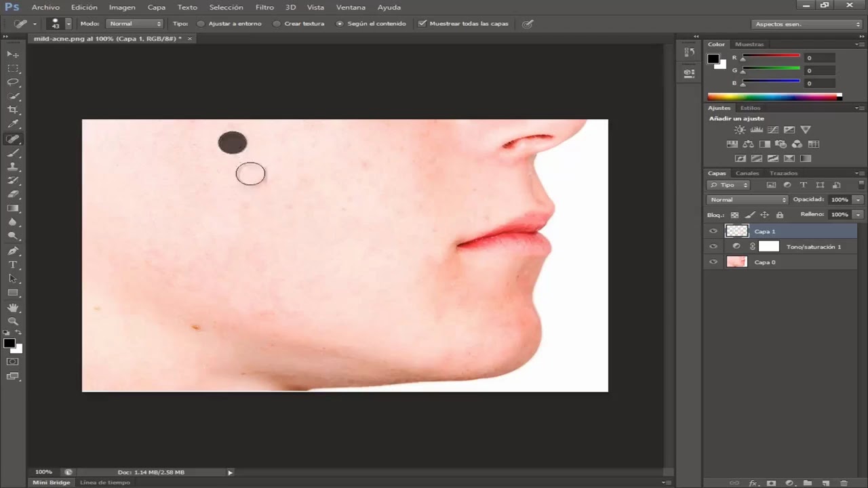The height and width of the screenshot is (488, 868).
Task: Switch to the Trazados tab
Action: [783, 174]
